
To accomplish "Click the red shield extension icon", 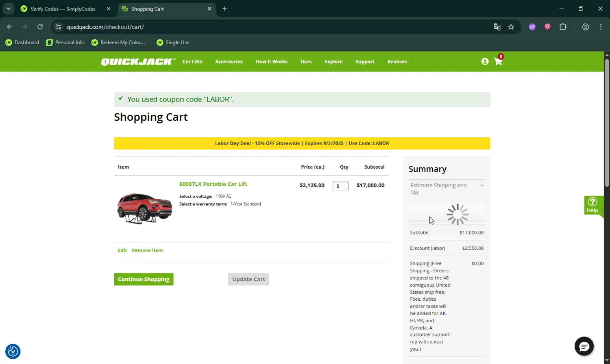I will (x=547, y=27).
